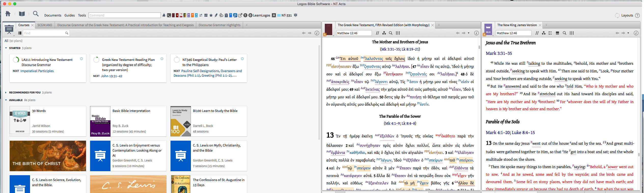Open options menu on LA211 course card
The height and width of the screenshot is (193, 644).
(81, 59)
